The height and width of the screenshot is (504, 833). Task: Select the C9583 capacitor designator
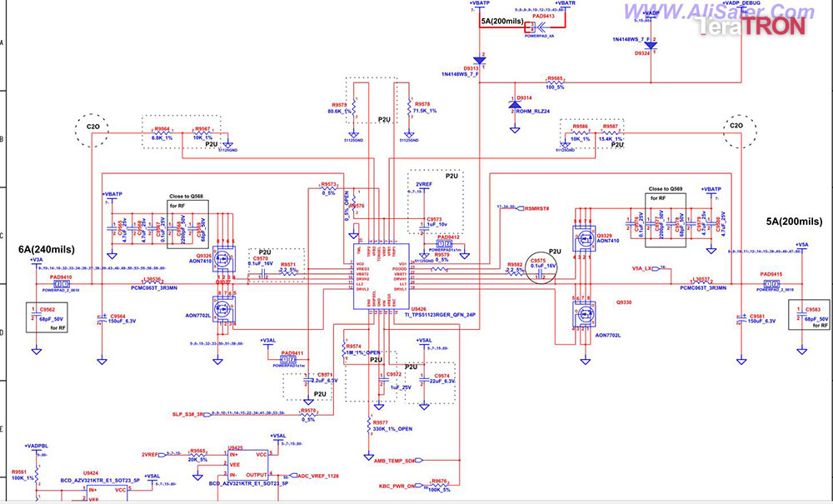coord(813,310)
